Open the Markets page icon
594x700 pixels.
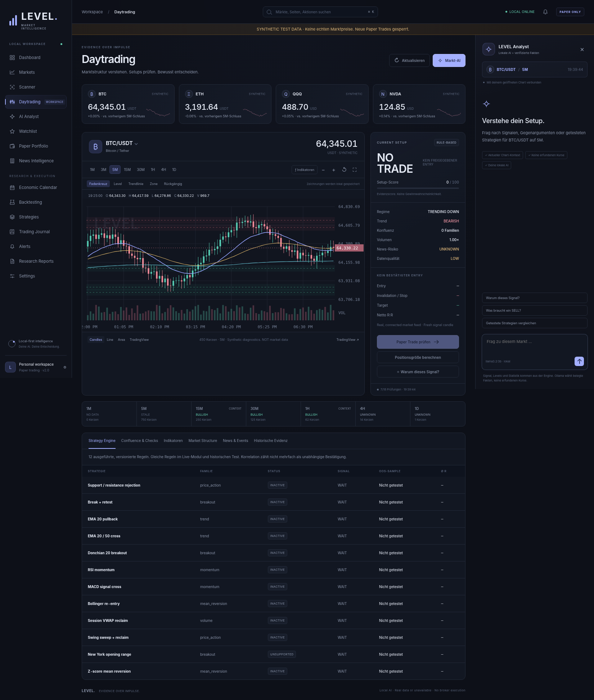(x=12, y=72)
